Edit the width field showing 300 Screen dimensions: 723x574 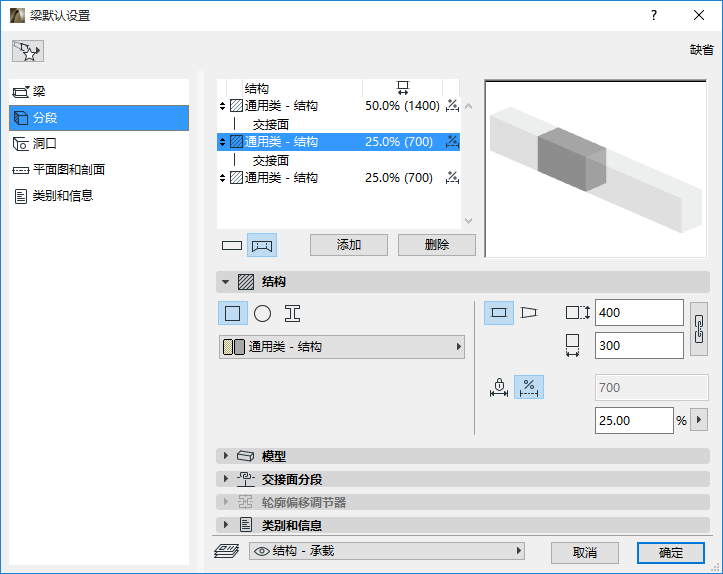point(639,346)
